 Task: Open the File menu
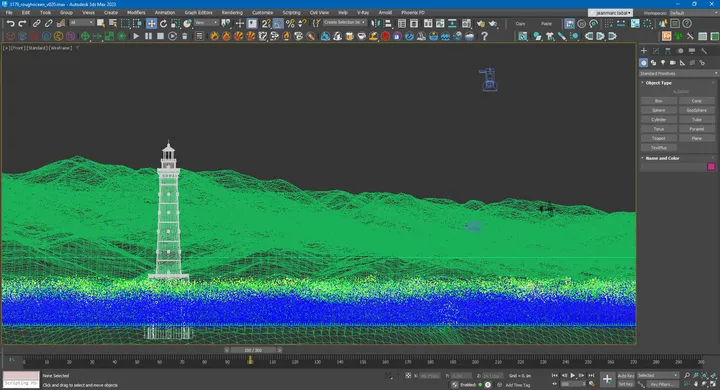(9, 12)
